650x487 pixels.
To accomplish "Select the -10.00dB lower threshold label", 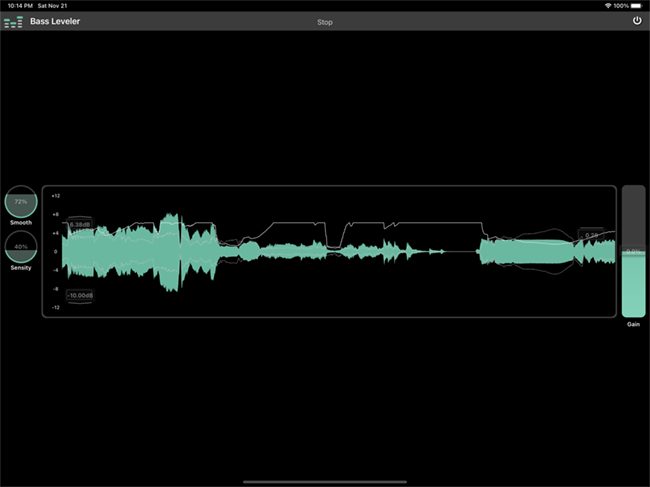I will [x=80, y=295].
